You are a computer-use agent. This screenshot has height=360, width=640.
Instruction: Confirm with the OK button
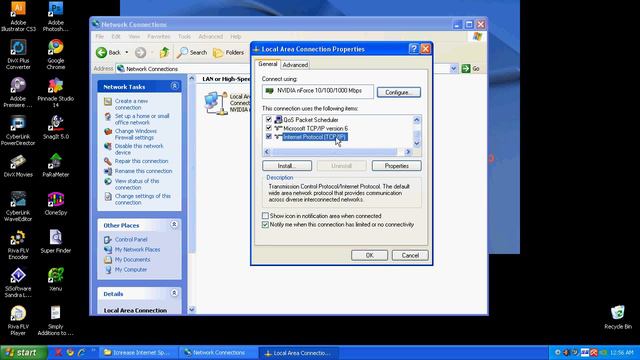(x=369, y=255)
